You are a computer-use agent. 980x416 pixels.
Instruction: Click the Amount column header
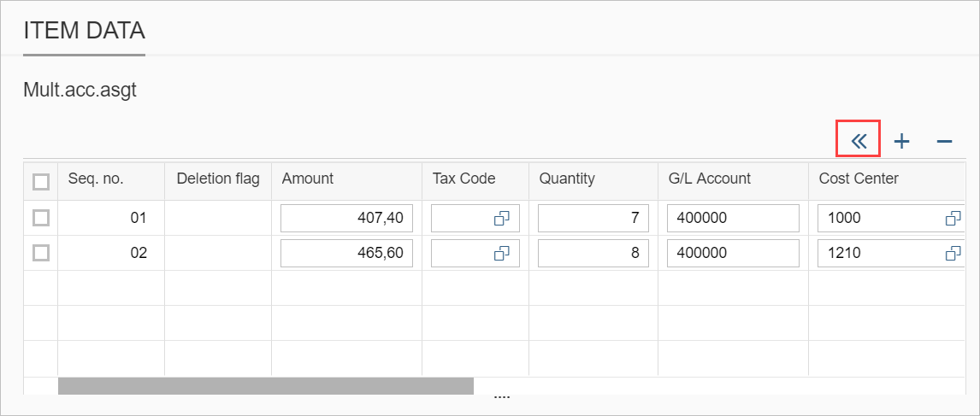tap(308, 179)
